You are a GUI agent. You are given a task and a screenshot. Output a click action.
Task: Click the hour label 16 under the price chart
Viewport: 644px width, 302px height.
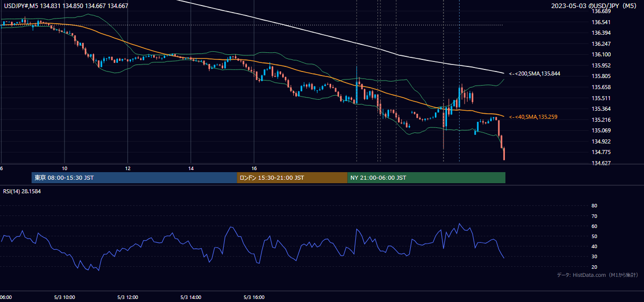tap(254, 168)
